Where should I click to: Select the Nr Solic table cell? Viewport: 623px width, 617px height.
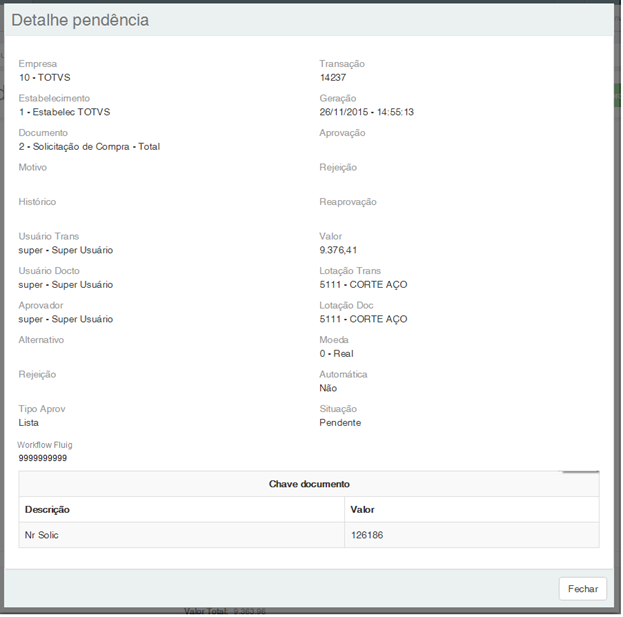tap(42, 535)
